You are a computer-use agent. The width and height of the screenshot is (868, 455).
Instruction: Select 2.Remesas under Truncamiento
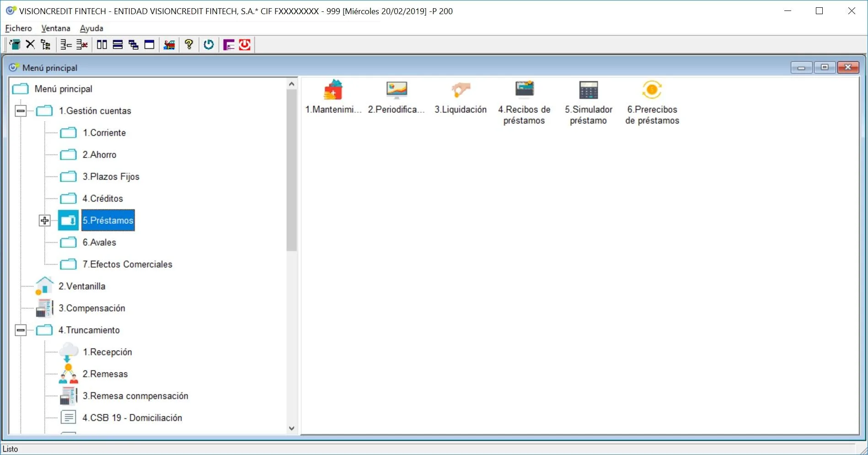point(105,374)
